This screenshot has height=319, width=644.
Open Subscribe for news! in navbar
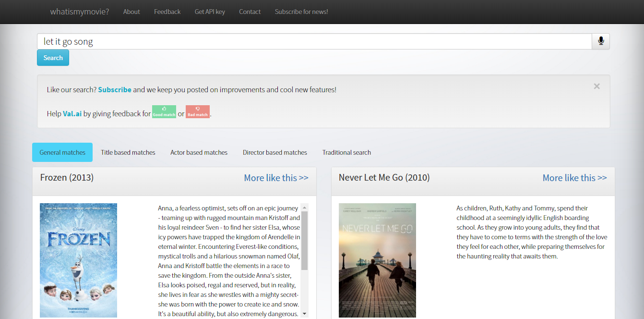(301, 12)
